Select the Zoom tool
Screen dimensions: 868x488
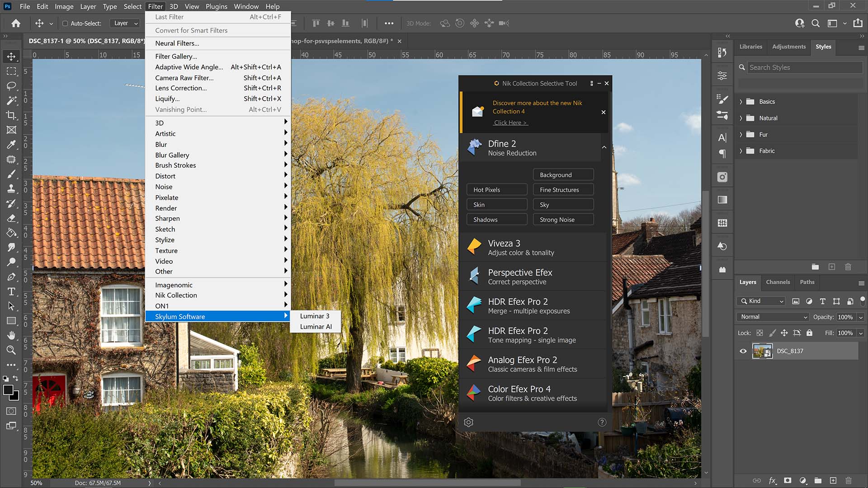pos(11,350)
